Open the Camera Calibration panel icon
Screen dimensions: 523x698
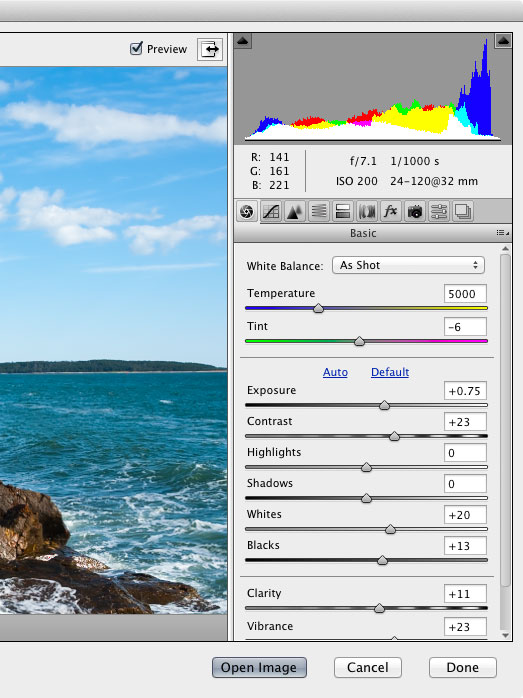click(415, 211)
